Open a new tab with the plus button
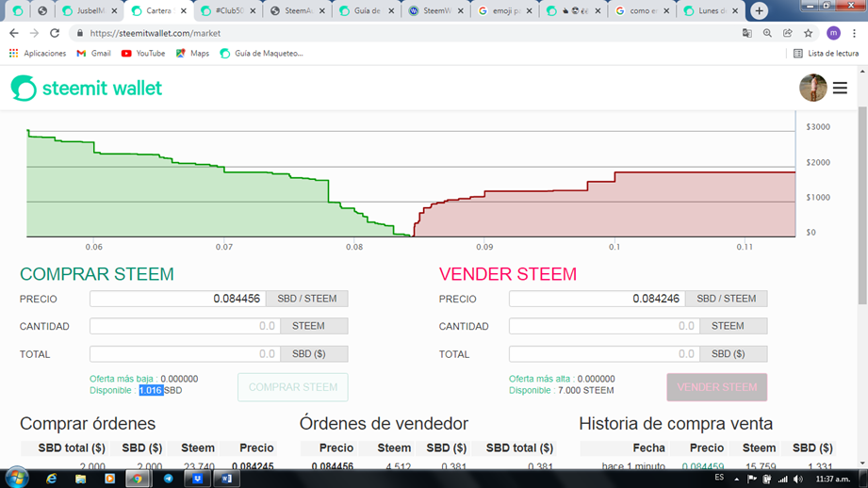Image resolution: width=868 pixels, height=488 pixels. 759,10
